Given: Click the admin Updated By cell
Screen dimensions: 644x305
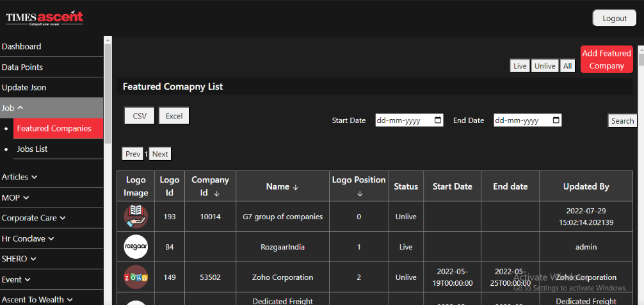Looking at the screenshot, I should coord(586,247).
